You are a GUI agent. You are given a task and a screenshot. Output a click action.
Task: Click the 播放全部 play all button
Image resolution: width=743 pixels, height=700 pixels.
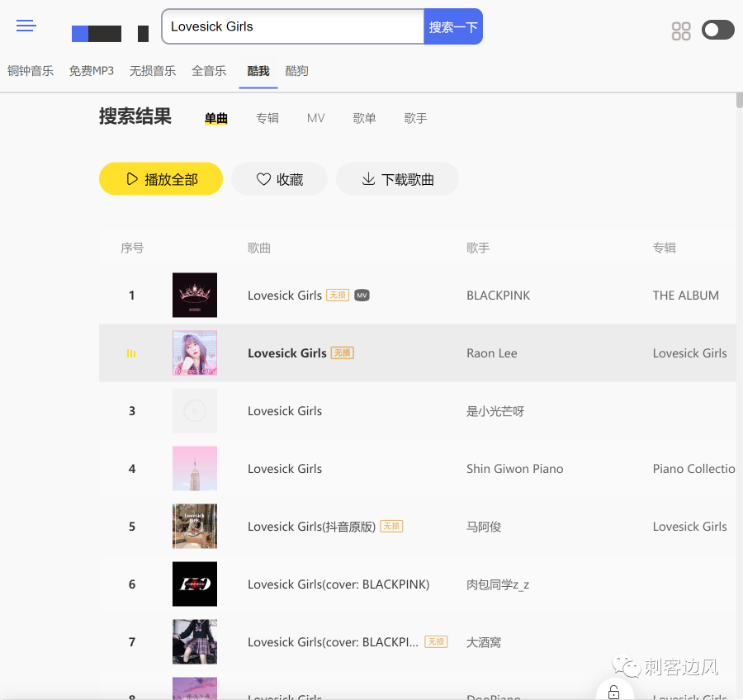pos(161,179)
